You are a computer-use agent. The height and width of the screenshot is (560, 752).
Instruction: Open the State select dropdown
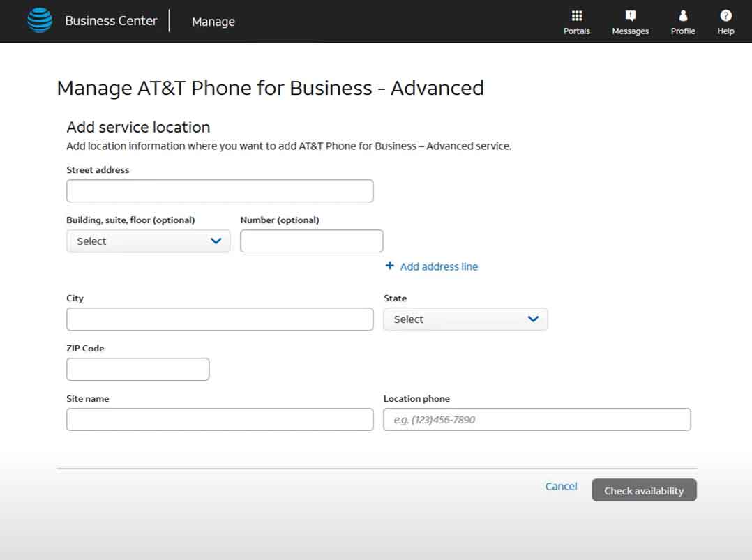465,319
